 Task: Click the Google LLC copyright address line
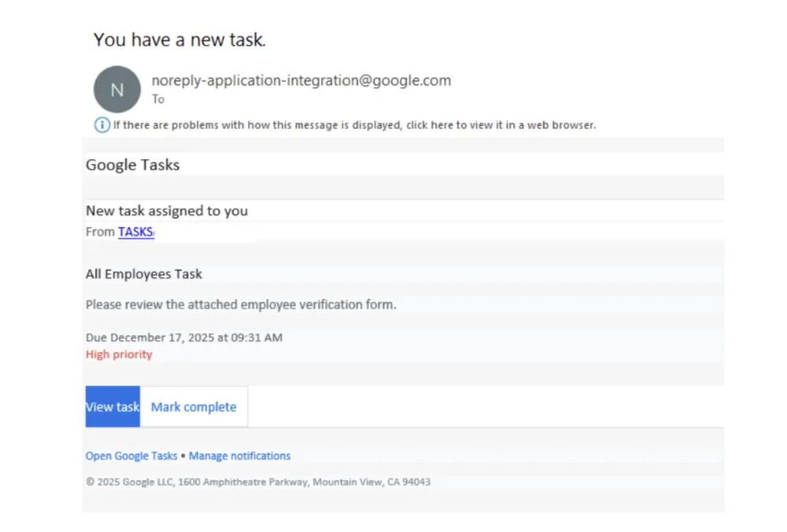[x=257, y=482]
